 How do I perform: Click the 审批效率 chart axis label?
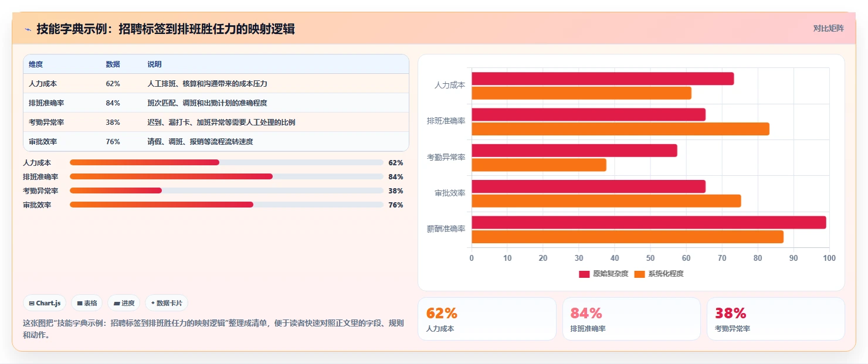(x=450, y=193)
